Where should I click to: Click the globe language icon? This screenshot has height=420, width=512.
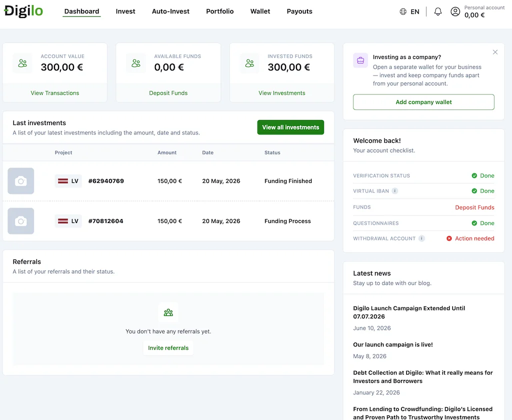point(403,12)
